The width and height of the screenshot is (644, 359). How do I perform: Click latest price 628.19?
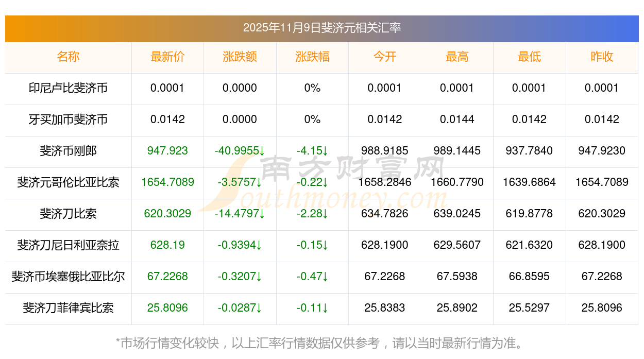(167, 245)
